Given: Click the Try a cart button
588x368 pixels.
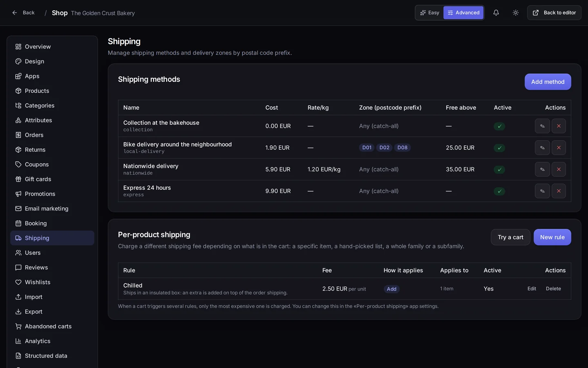Looking at the screenshot, I should click(x=510, y=237).
